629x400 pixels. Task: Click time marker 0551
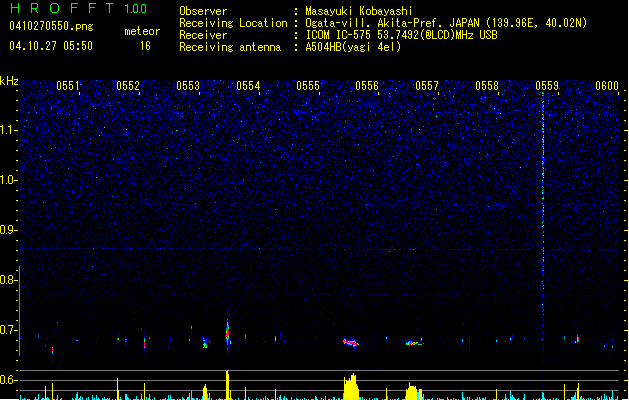[x=68, y=86]
